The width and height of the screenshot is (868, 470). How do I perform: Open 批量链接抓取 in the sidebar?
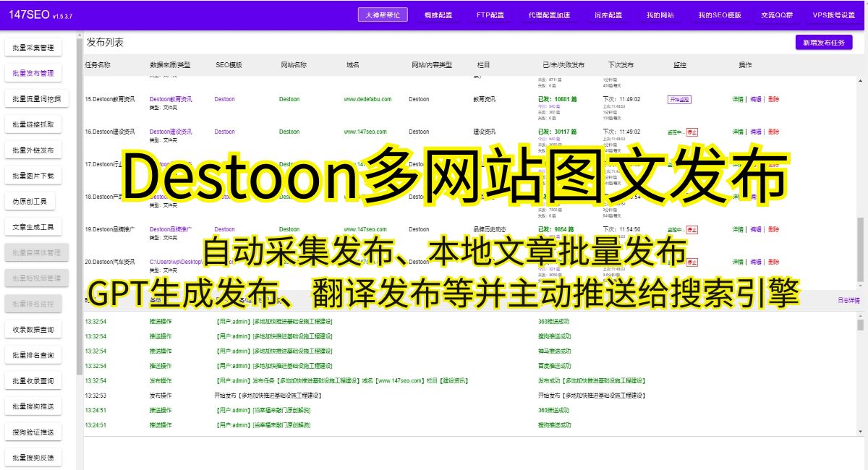(x=33, y=124)
